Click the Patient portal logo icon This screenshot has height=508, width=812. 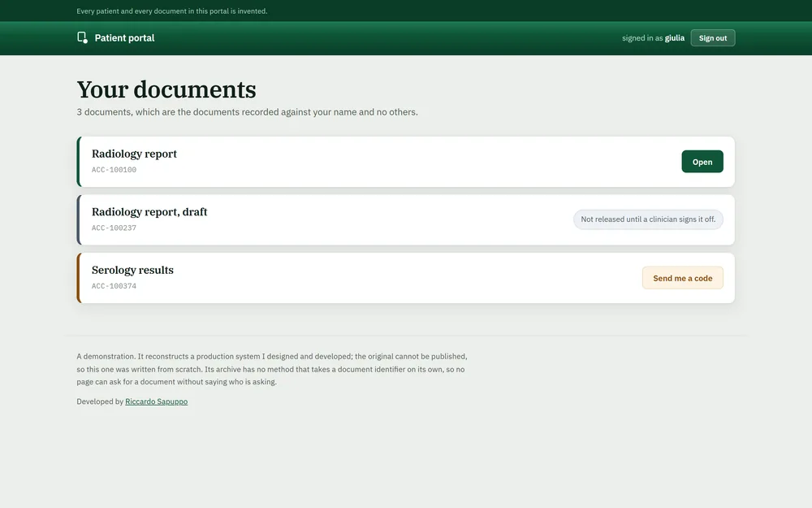pos(82,37)
